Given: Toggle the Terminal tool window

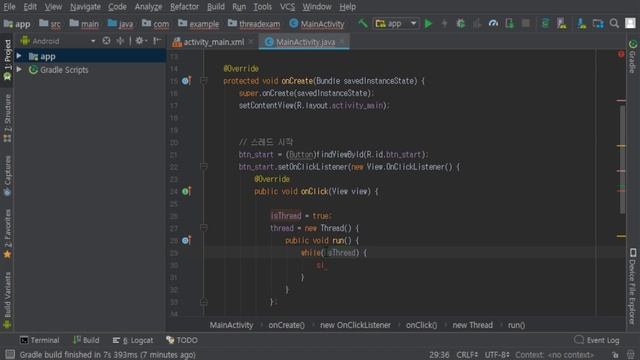Looking at the screenshot, I should click(40, 340).
